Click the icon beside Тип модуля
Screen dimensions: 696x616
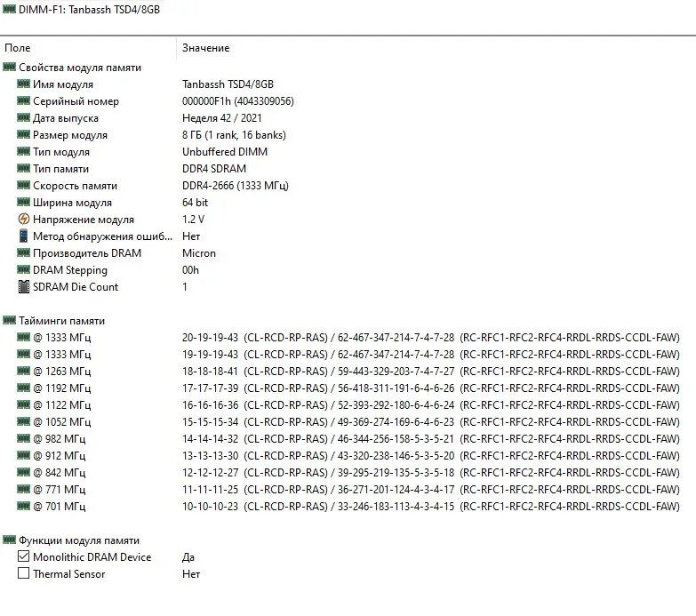pyautogui.click(x=23, y=151)
